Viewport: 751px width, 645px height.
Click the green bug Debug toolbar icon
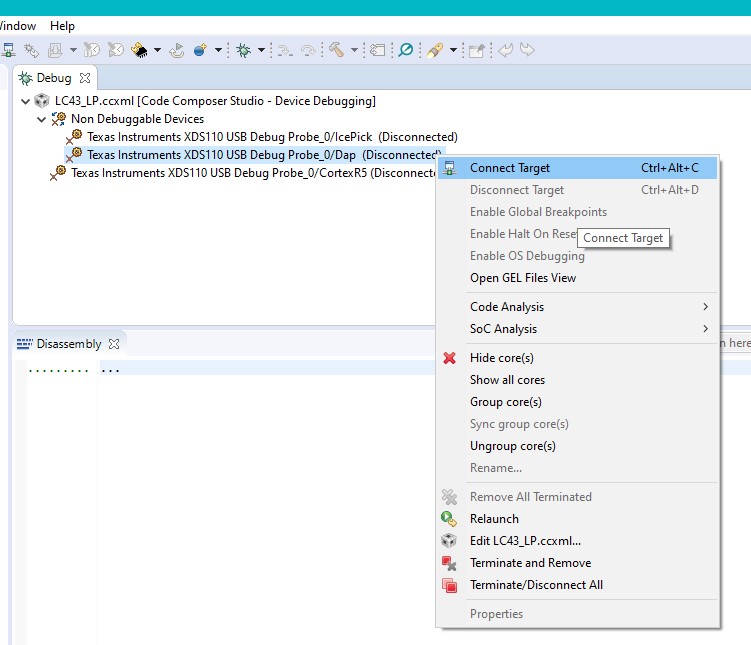[243, 50]
